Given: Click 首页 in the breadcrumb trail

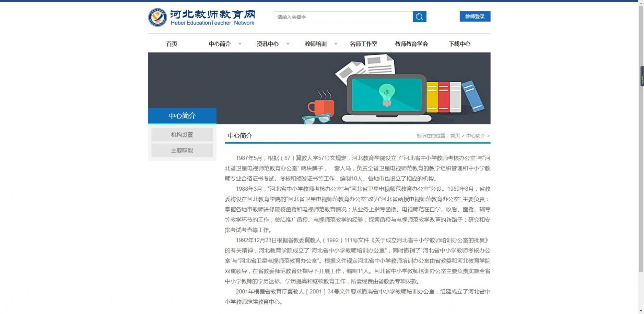Looking at the screenshot, I should coord(455,135).
